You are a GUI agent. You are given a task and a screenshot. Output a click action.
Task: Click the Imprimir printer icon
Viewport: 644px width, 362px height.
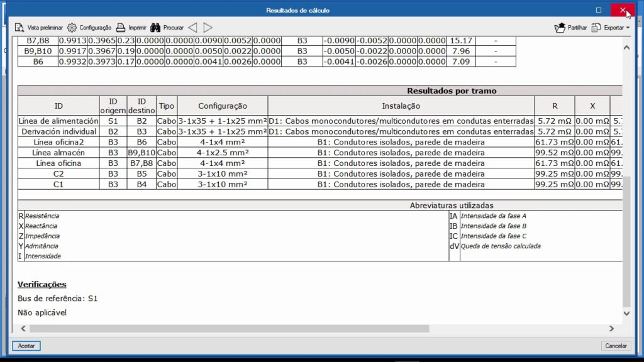(x=121, y=28)
